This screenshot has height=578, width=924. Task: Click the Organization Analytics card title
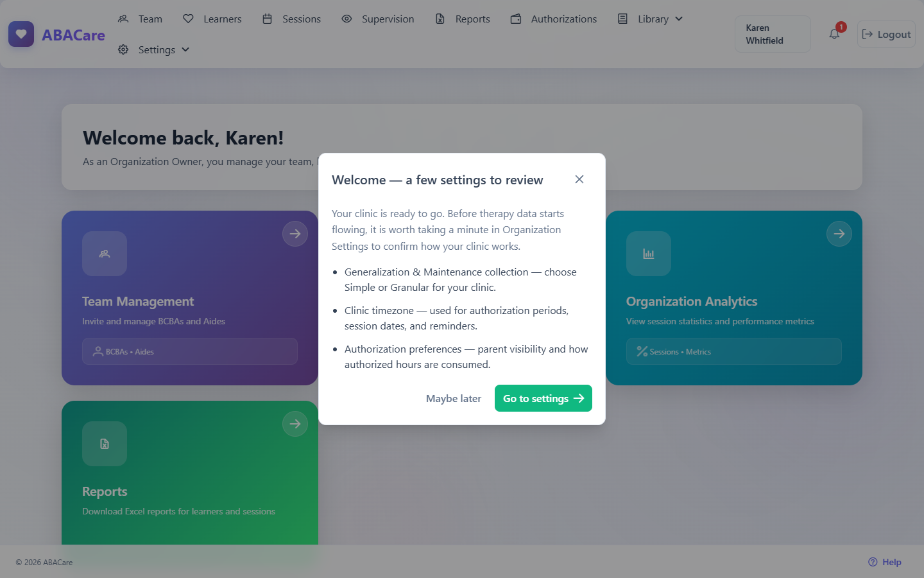click(692, 301)
